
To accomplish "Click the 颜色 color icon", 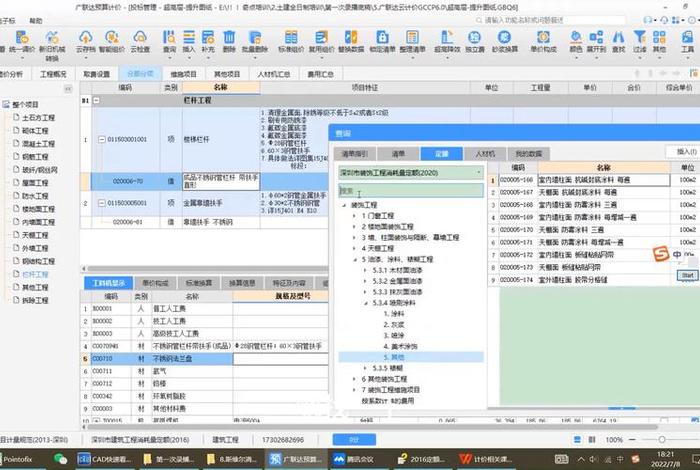I will (576, 42).
